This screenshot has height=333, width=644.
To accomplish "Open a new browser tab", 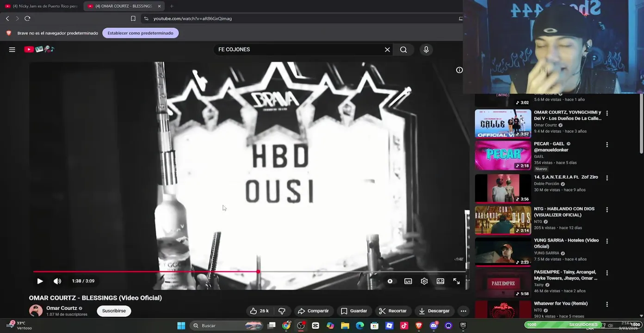I will [x=172, y=6].
